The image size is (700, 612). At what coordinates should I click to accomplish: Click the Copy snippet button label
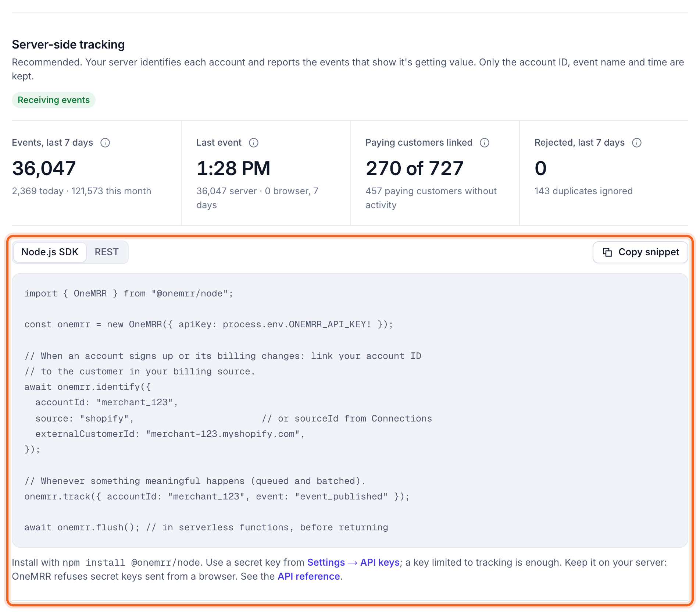tap(649, 252)
